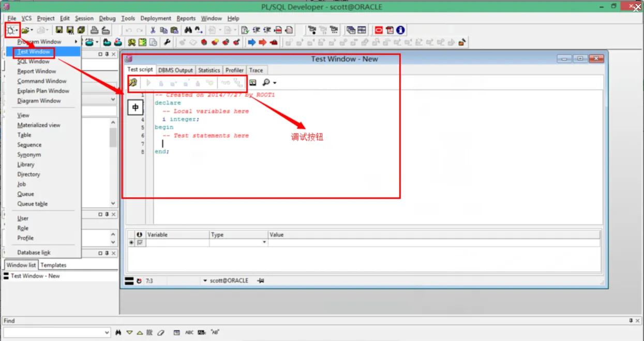
Task: Select Diagram Window menu entry
Action: (39, 101)
